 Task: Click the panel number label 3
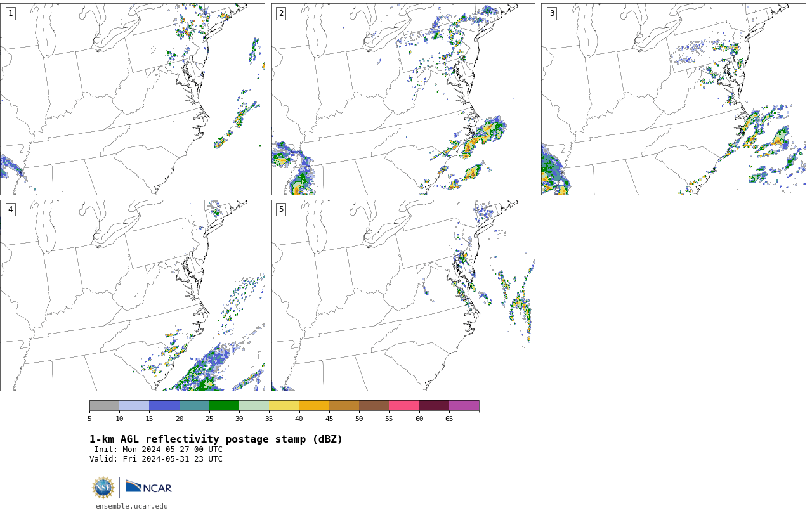pyautogui.click(x=551, y=13)
